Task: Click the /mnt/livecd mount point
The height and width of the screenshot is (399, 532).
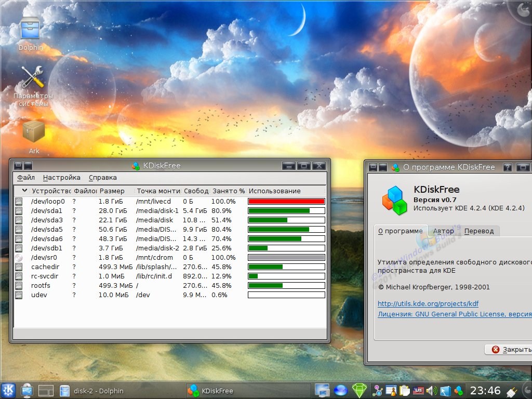Action: (153, 201)
